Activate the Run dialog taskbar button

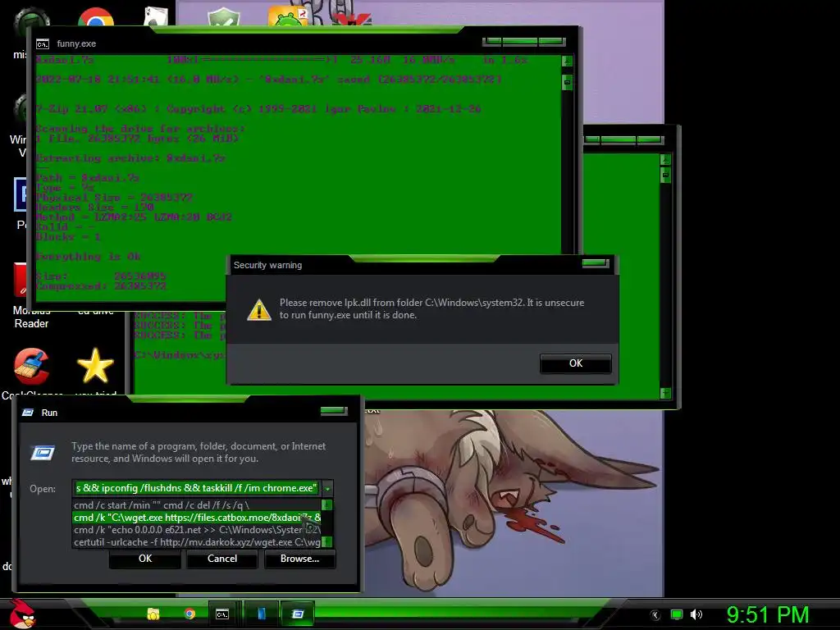coord(298,614)
